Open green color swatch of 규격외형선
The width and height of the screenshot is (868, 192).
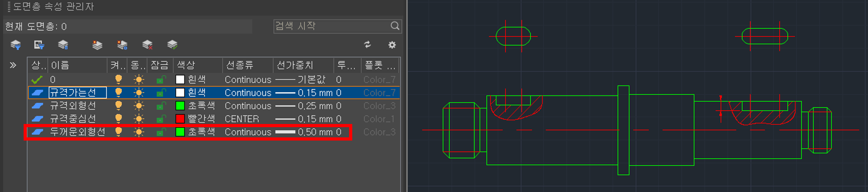click(180, 106)
